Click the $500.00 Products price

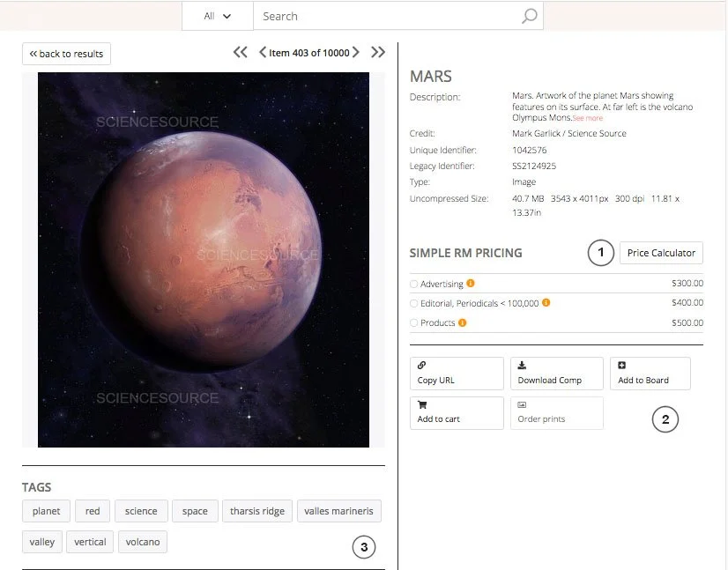click(687, 322)
